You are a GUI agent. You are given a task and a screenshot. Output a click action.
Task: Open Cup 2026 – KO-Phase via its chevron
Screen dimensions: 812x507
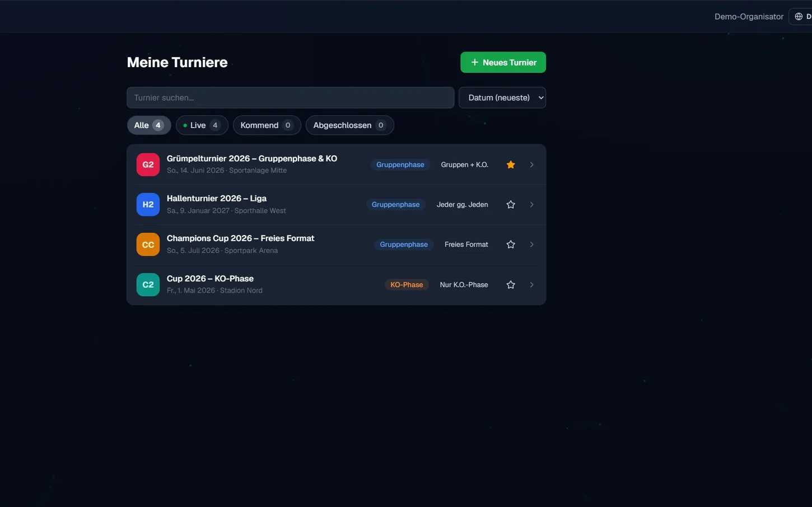[531, 284]
